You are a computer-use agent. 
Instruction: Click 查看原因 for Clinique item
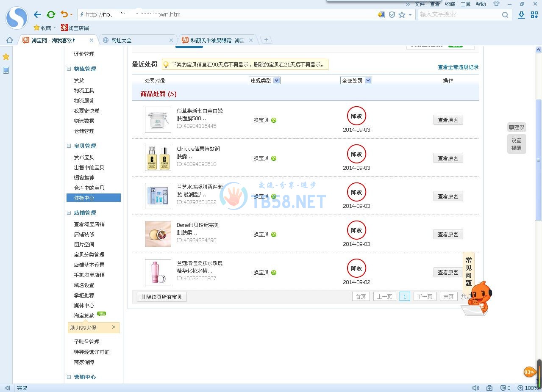(448, 158)
